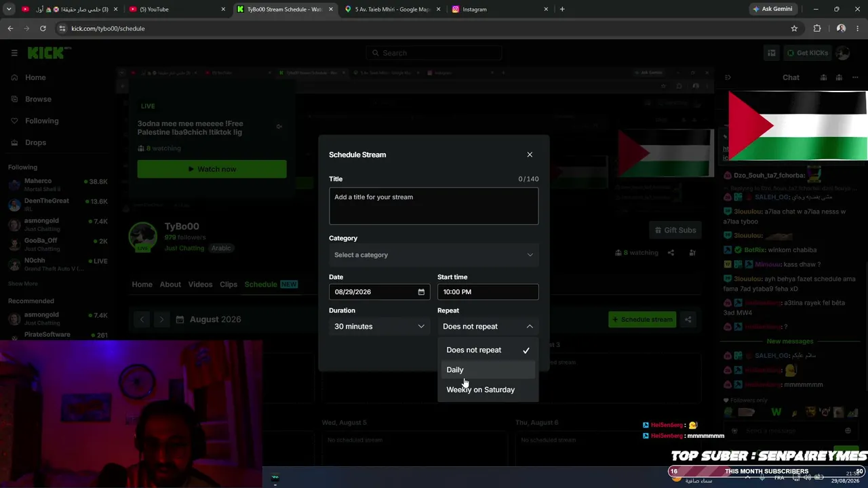The height and width of the screenshot is (488, 868).
Task: Click the Date field showing 08/29/2026
Action: (379, 292)
